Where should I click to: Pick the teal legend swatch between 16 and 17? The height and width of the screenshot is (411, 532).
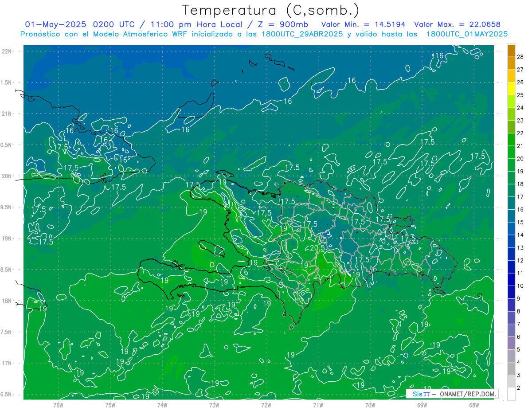511,203
